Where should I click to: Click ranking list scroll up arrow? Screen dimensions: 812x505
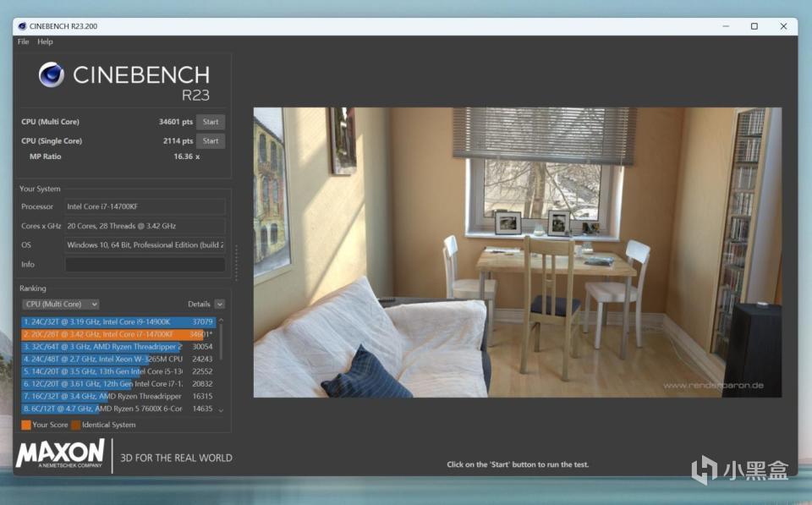coord(221,320)
